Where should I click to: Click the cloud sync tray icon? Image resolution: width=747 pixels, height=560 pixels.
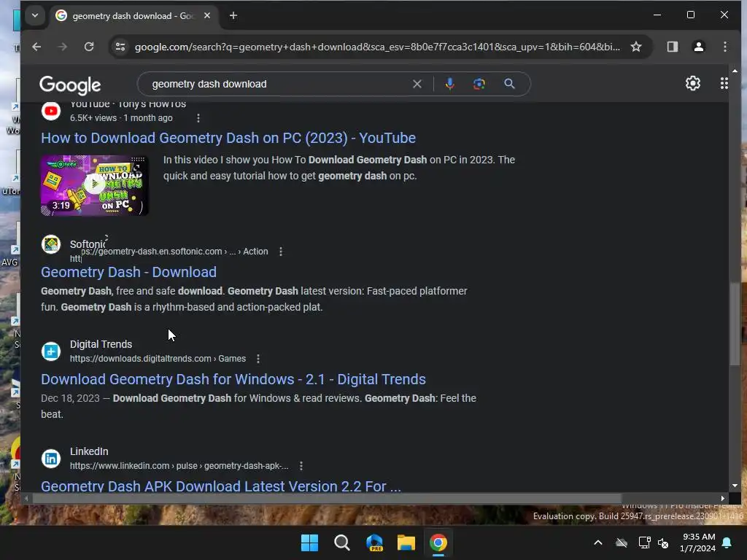[x=622, y=542]
